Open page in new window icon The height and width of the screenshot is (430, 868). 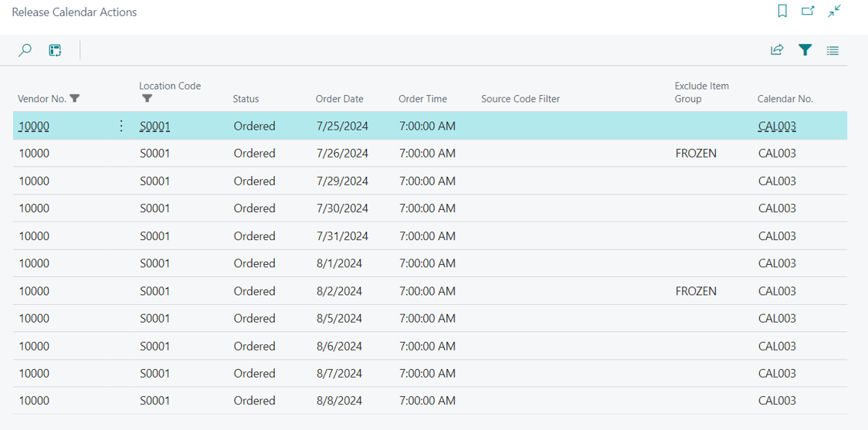[x=808, y=12]
